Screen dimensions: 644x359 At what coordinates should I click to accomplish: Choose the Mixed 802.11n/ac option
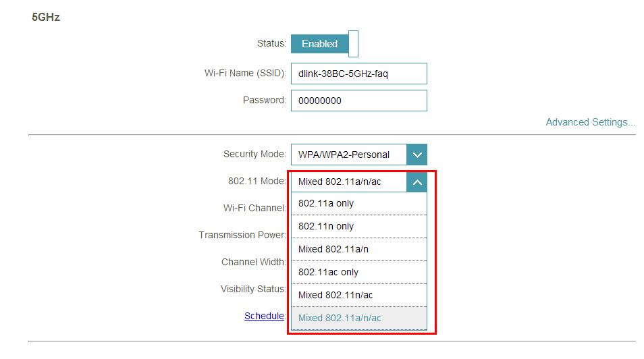(x=358, y=296)
